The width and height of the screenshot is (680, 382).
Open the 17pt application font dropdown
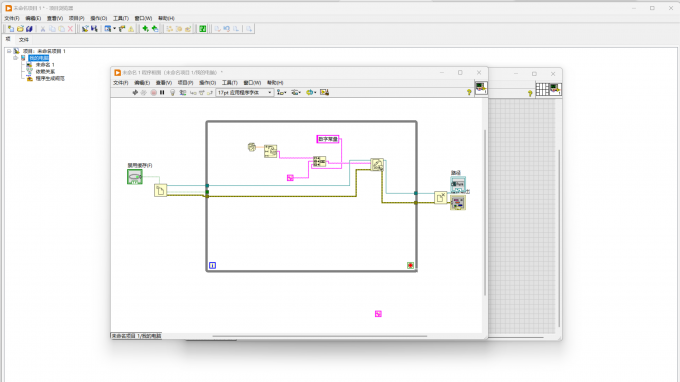245,92
